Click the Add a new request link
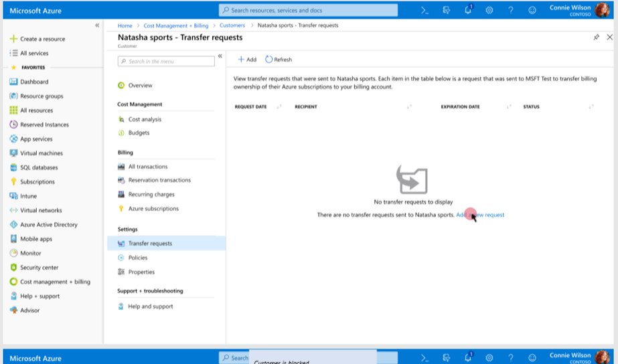618x364 pixels. click(x=480, y=215)
